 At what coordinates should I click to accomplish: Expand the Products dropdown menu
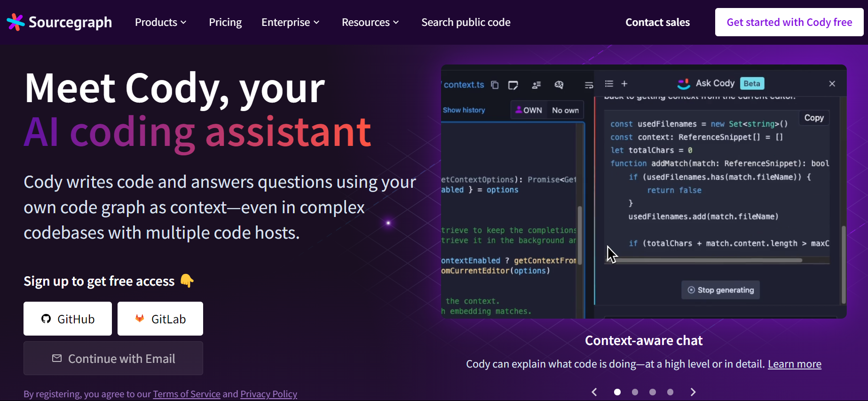pos(161,22)
